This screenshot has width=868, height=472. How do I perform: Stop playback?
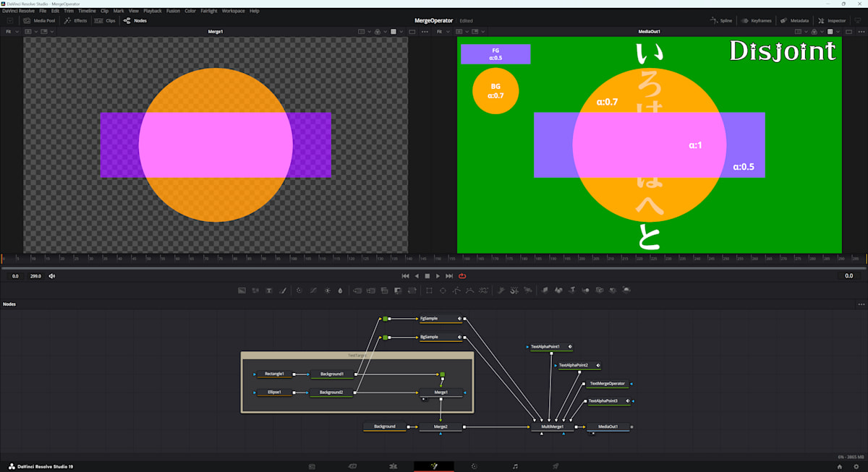click(427, 275)
